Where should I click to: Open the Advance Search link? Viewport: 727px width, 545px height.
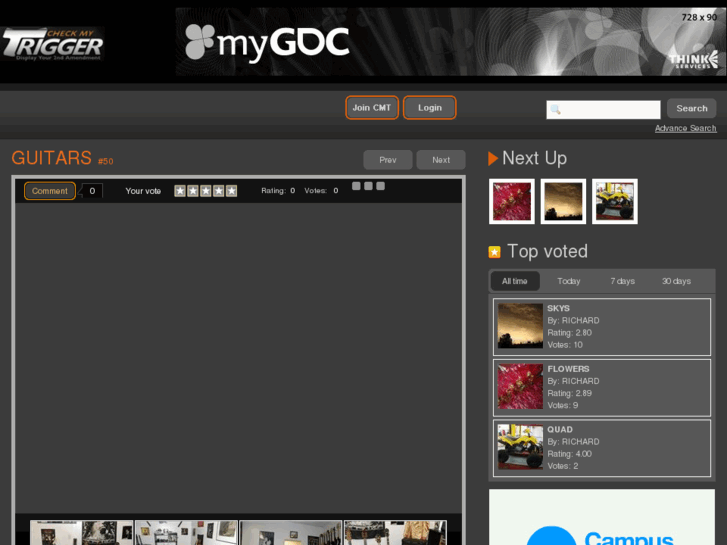(685, 128)
